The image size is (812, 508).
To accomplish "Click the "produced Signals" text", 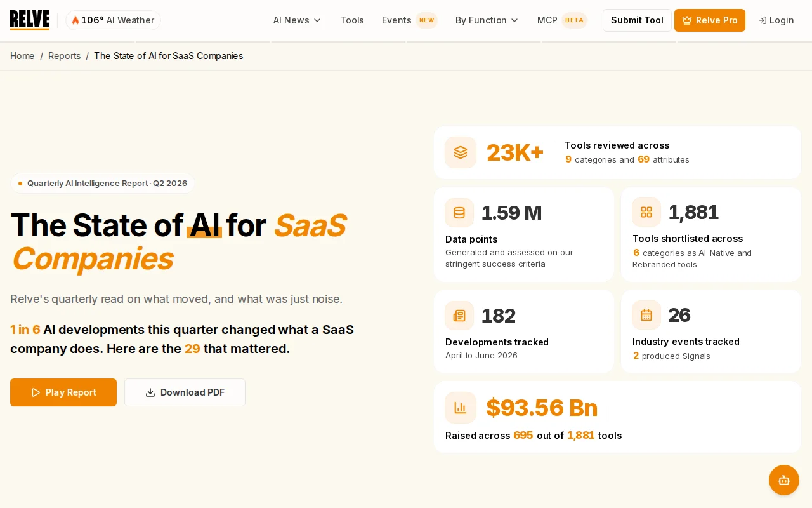I will 676,356.
